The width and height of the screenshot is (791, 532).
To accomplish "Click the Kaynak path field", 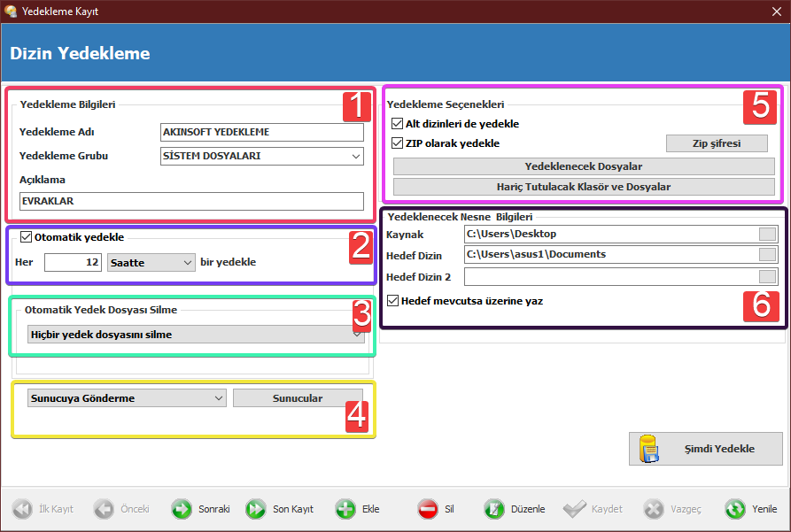I will pos(611,234).
